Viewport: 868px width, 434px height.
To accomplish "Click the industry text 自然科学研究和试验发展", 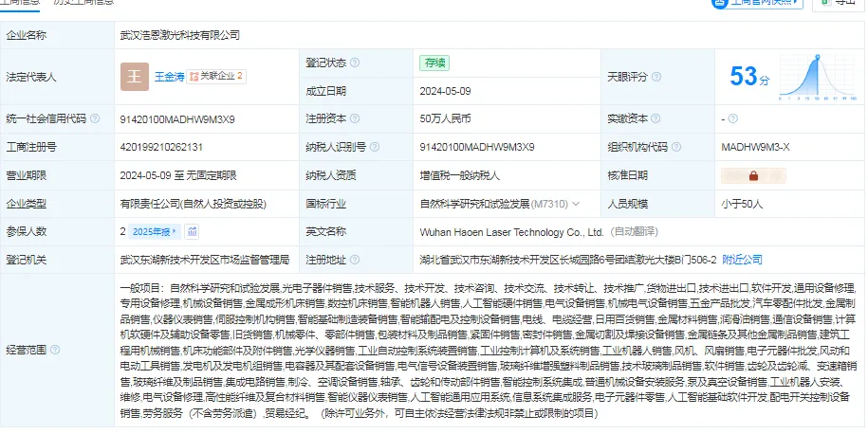I will [x=475, y=204].
